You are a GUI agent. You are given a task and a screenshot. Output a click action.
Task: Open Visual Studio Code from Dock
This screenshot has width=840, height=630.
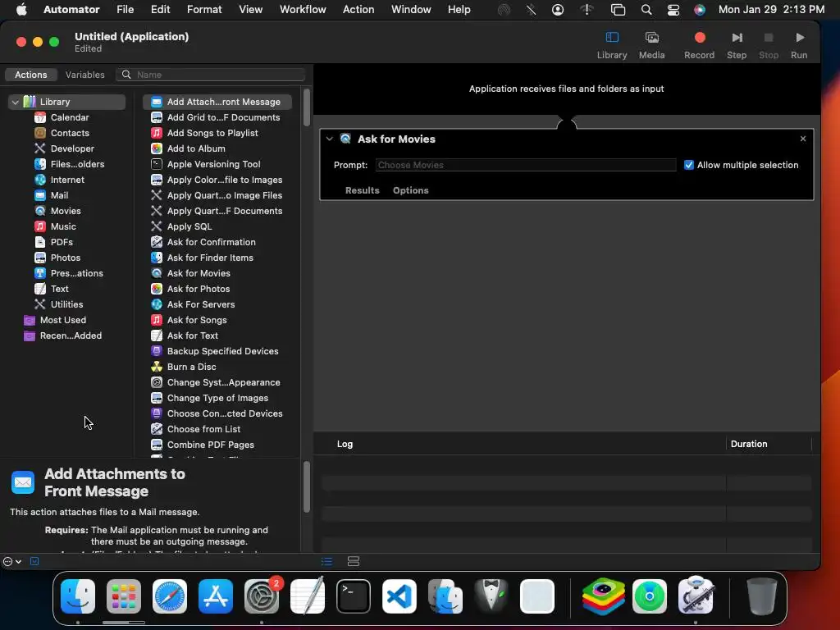(399, 596)
